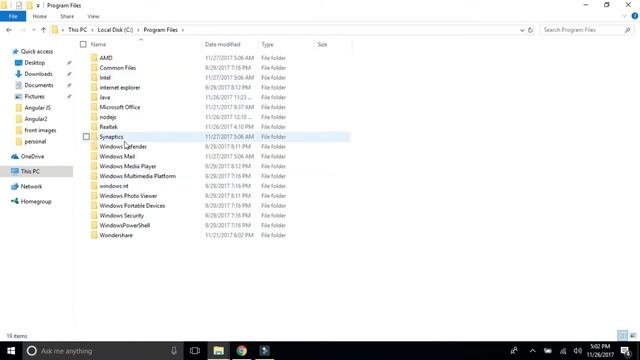Refresh the Program Files folder view
This screenshot has width=640, height=360.
tap(530, 30)
